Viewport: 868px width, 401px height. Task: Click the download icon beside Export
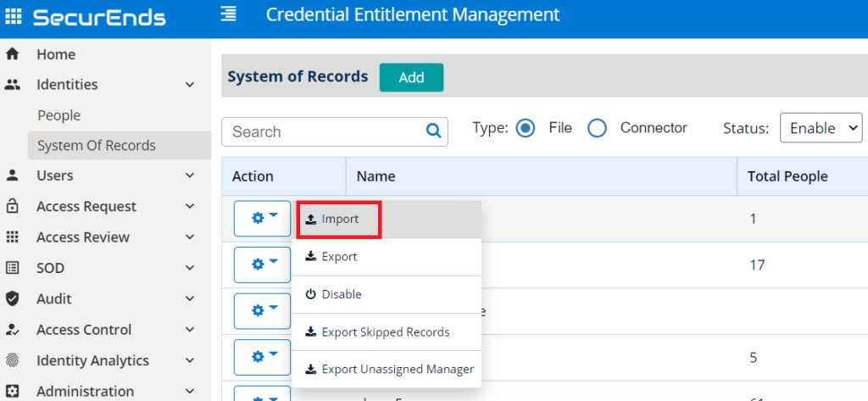click(310, 256)
